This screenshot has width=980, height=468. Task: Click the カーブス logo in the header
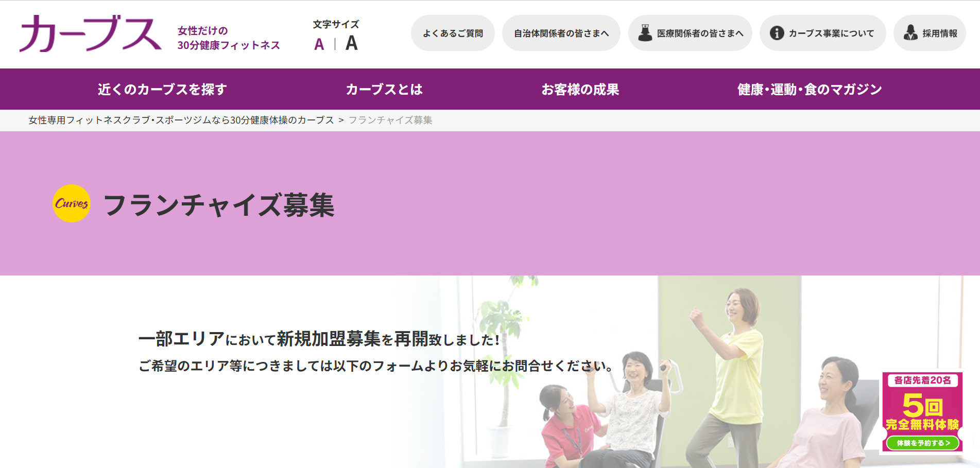pos(90,33)
